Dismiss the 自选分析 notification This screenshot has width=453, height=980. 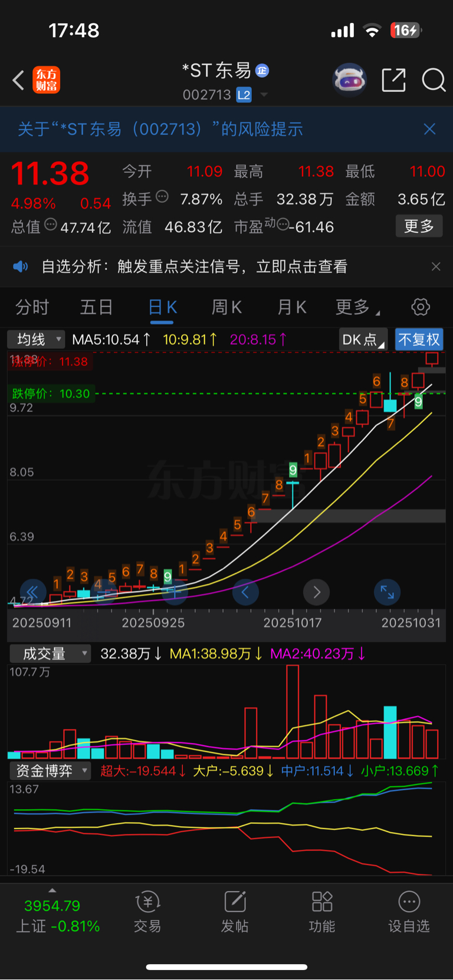pyautogui.click(x=436, y=267)
